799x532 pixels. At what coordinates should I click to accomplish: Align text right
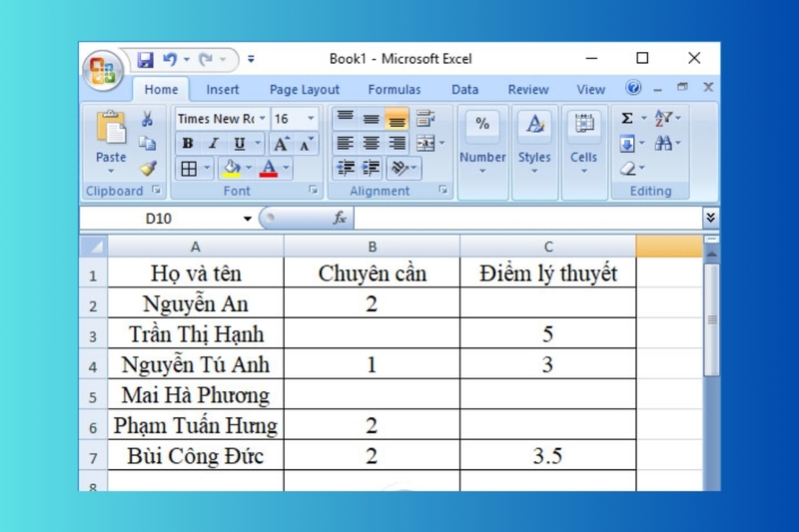click(397, 143)
